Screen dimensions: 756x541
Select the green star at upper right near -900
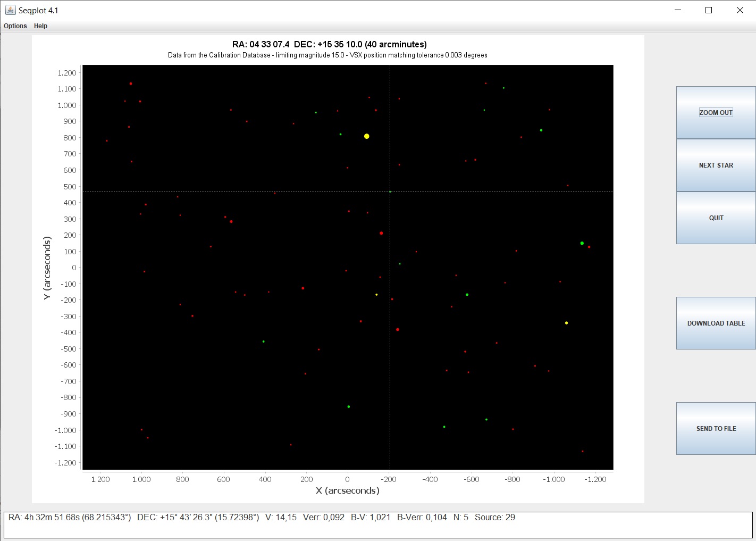coord(541,130)
